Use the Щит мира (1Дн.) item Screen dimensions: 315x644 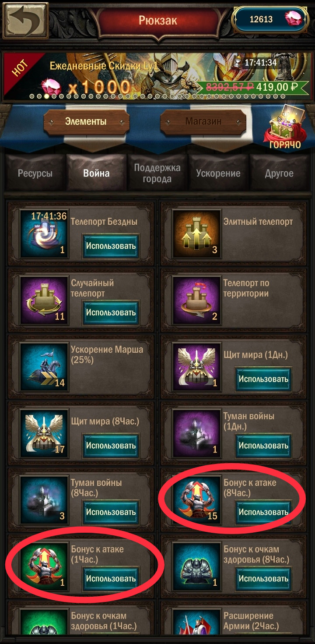(x=263, y=379)
